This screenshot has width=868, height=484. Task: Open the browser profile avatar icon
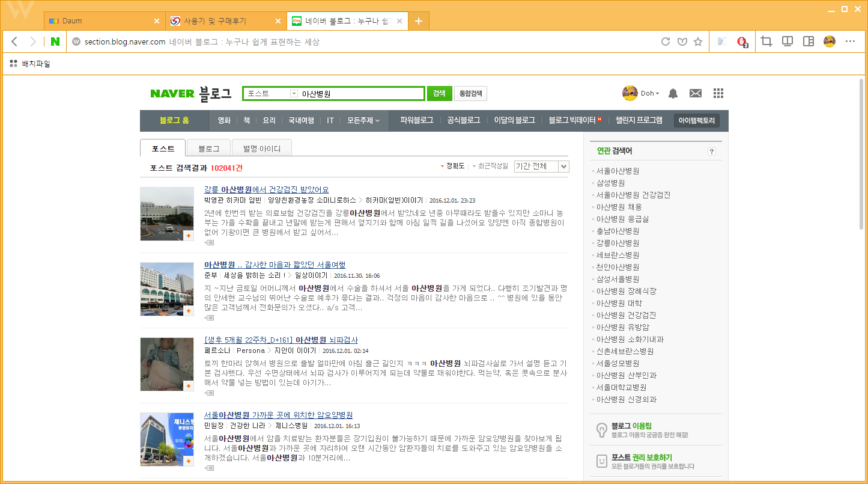pos(829,41)
